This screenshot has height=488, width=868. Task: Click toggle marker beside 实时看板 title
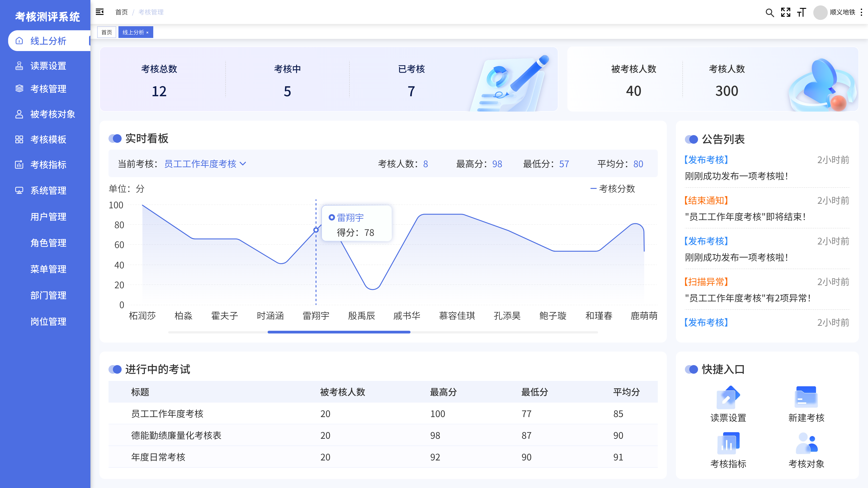115,138
